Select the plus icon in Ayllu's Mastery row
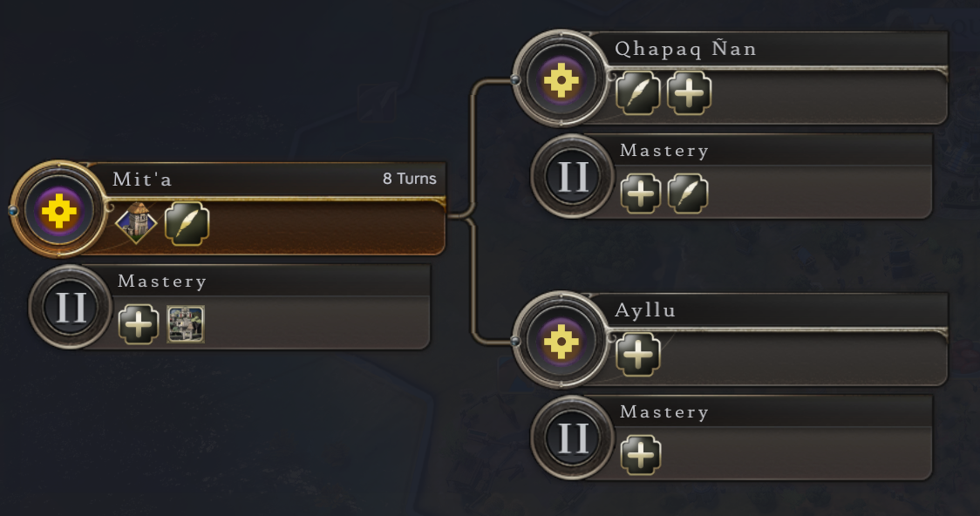The width and height of the screenshot is (980, 516). tap(641, 455)
